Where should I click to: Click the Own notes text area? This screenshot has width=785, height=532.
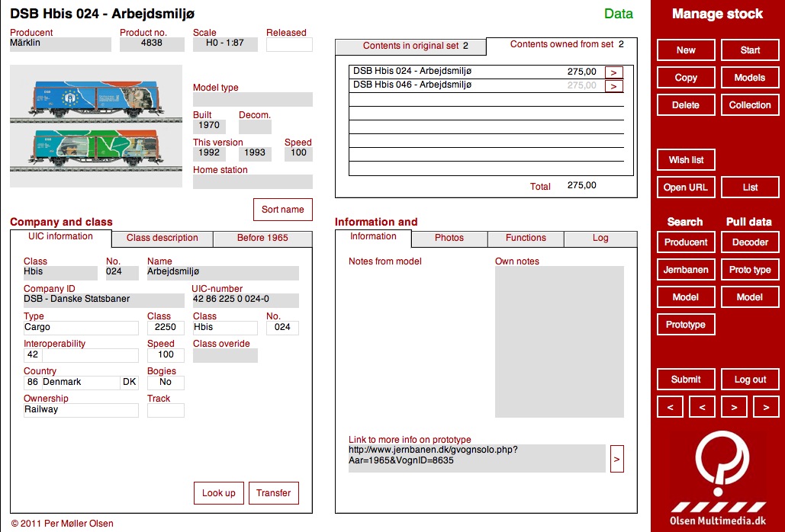[559, 342]
